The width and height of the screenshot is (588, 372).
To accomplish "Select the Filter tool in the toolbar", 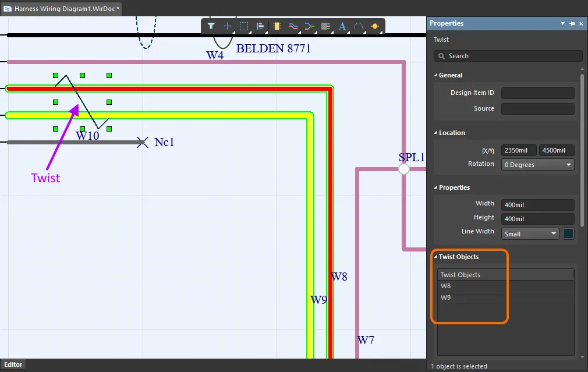I will (210, 26).
